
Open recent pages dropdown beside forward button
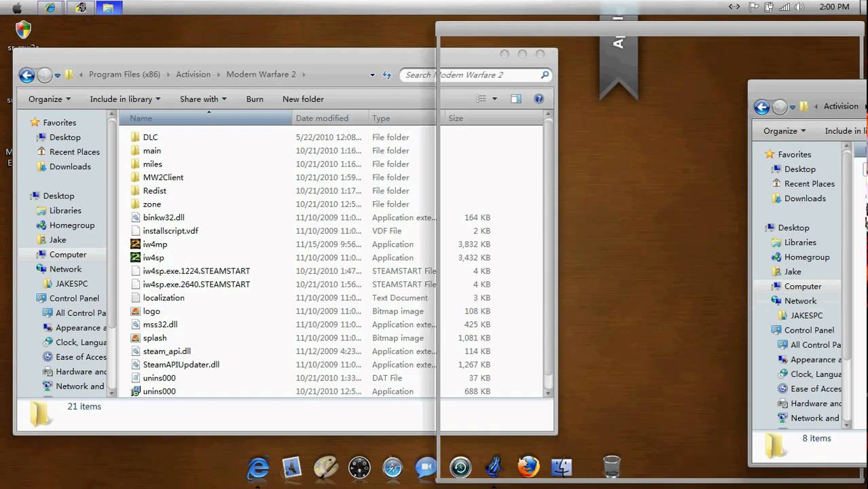(58, 75)
